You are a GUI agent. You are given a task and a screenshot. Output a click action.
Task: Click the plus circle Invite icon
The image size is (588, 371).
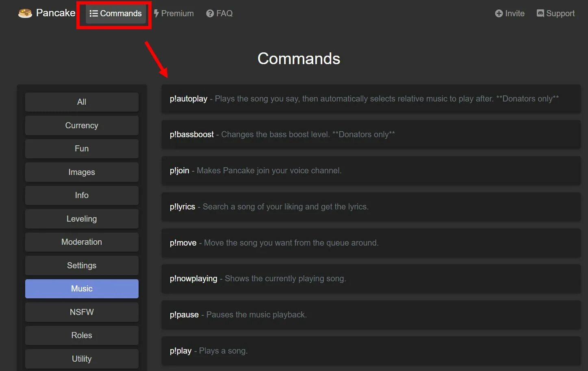pyautogui.click(x=499, y=13)
